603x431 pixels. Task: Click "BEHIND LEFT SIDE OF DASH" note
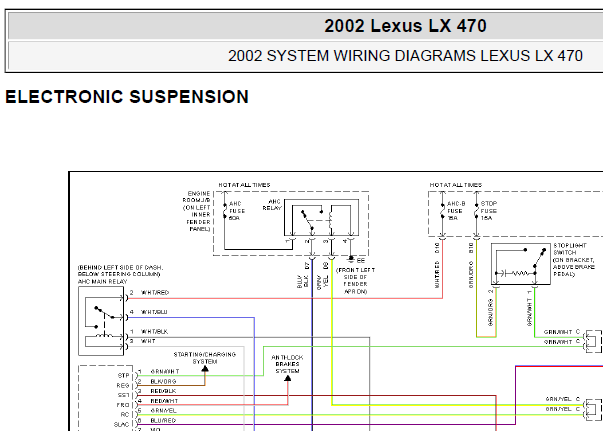click(120, 271)
